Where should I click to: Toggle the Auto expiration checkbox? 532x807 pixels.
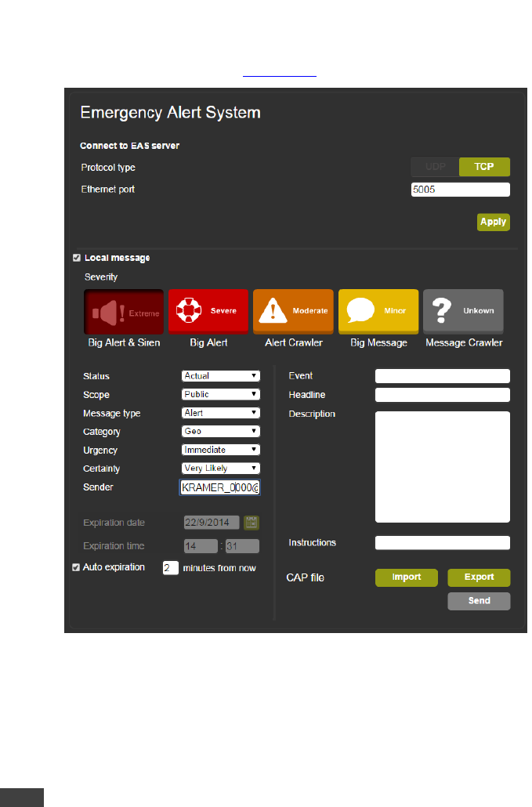[x=76, y=567]
